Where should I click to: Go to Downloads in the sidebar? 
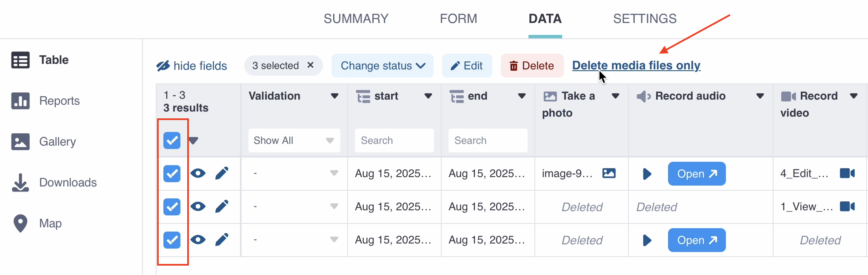[68, 183]
